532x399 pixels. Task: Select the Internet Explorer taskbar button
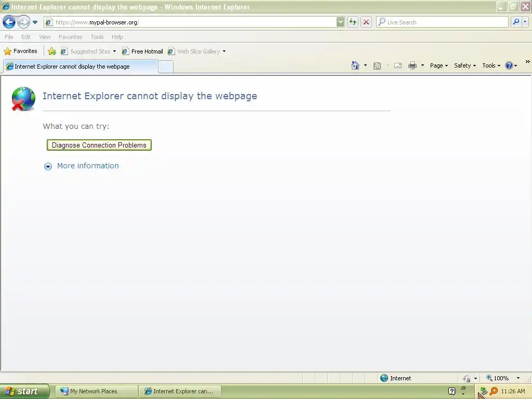(x=180, y=391)
